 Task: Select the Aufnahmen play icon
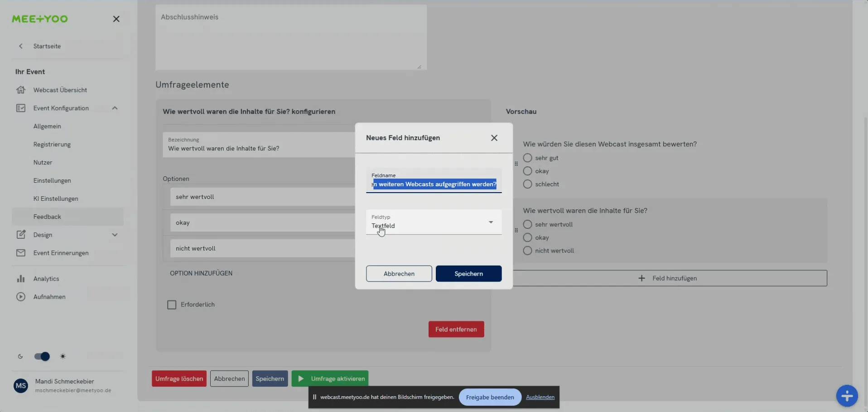(21, 296)
